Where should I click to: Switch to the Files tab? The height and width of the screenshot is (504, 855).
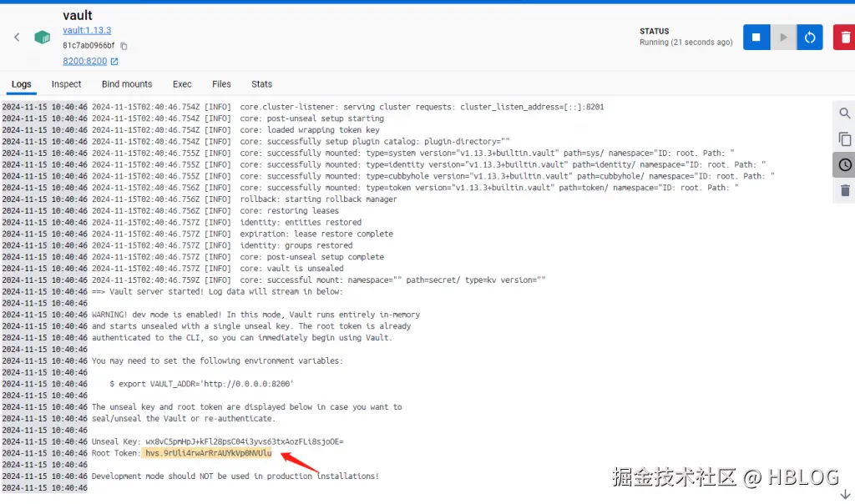pyautogui.click(x=221, y=83)
